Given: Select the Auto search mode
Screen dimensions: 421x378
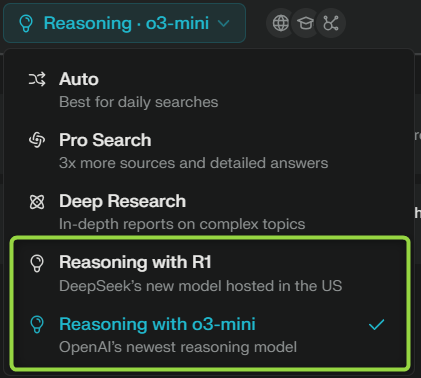Looking at the screenshot, I should (209, 90).
